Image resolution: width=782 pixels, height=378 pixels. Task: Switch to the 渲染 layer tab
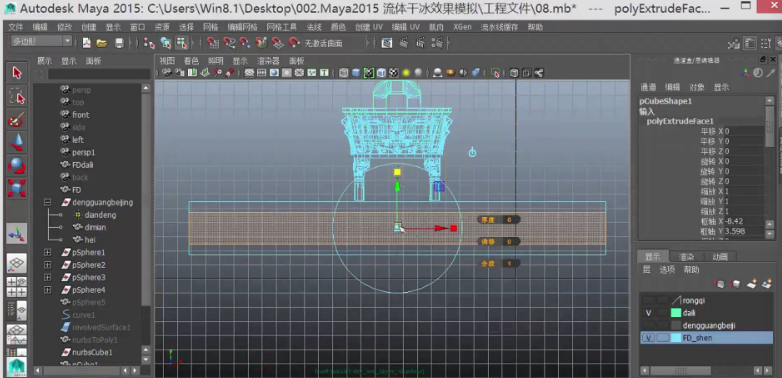pos(686,257)
